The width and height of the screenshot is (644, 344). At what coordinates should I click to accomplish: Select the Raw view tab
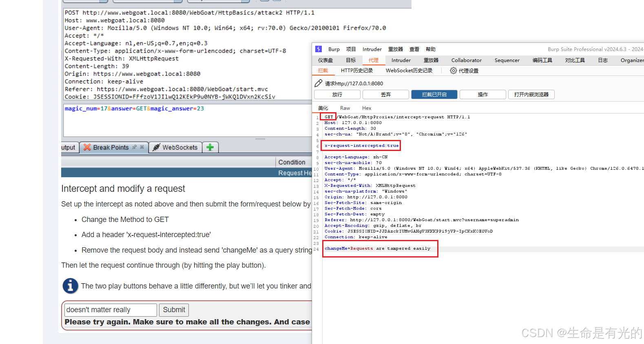(x=345, y=108)
